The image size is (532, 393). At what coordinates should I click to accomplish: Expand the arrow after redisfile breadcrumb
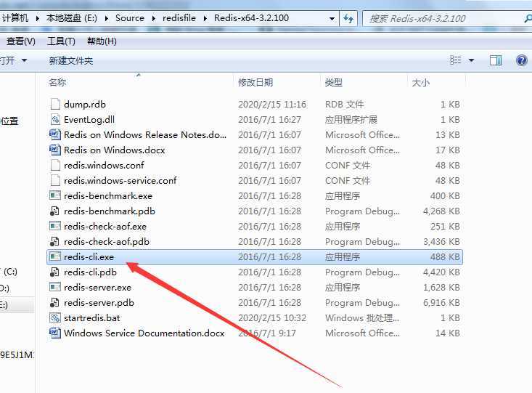205,18
